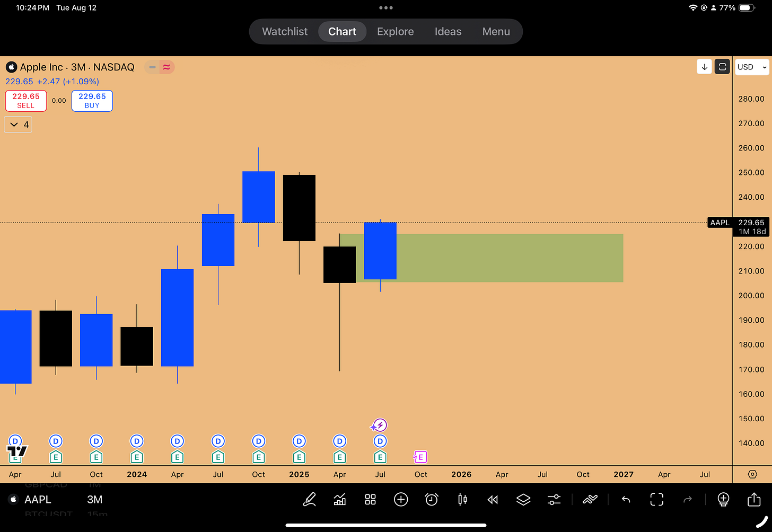Open the USD currency dropdown

[752, 67]
